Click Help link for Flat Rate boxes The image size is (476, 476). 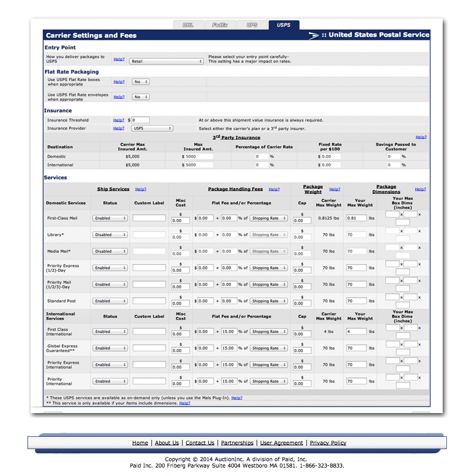119,81
